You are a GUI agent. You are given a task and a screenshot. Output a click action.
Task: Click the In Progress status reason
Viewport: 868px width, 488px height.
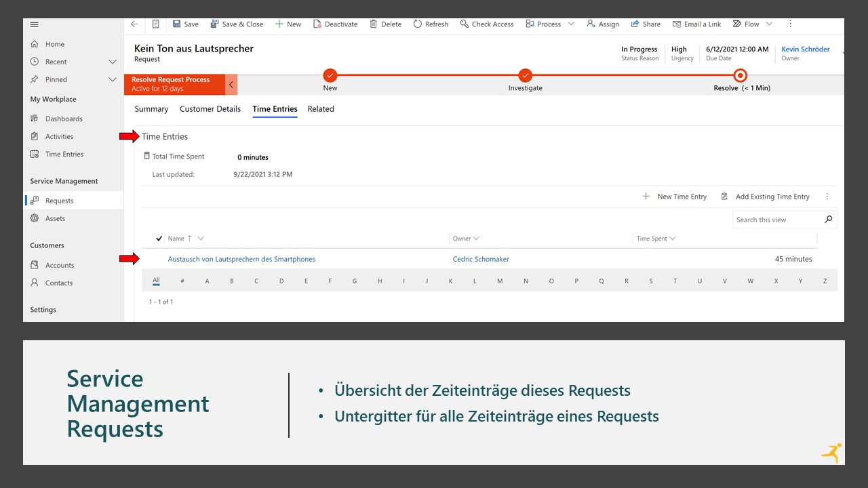coord(639,49)
